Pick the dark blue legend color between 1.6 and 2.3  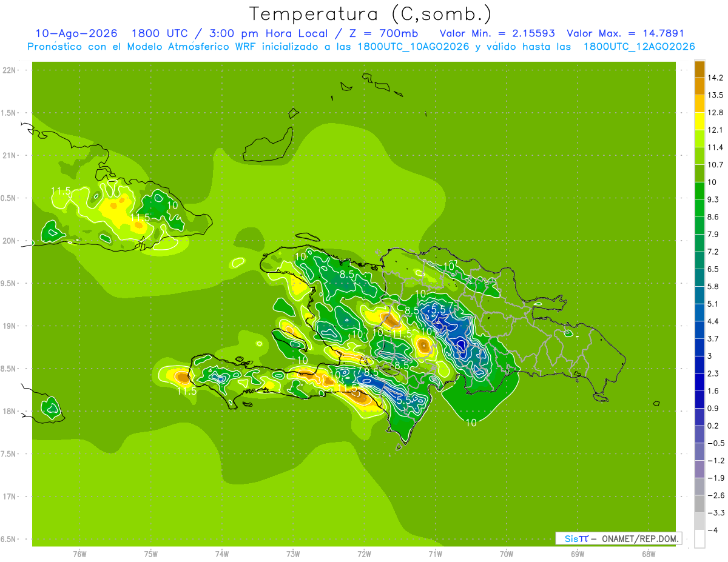pos(699,381)
